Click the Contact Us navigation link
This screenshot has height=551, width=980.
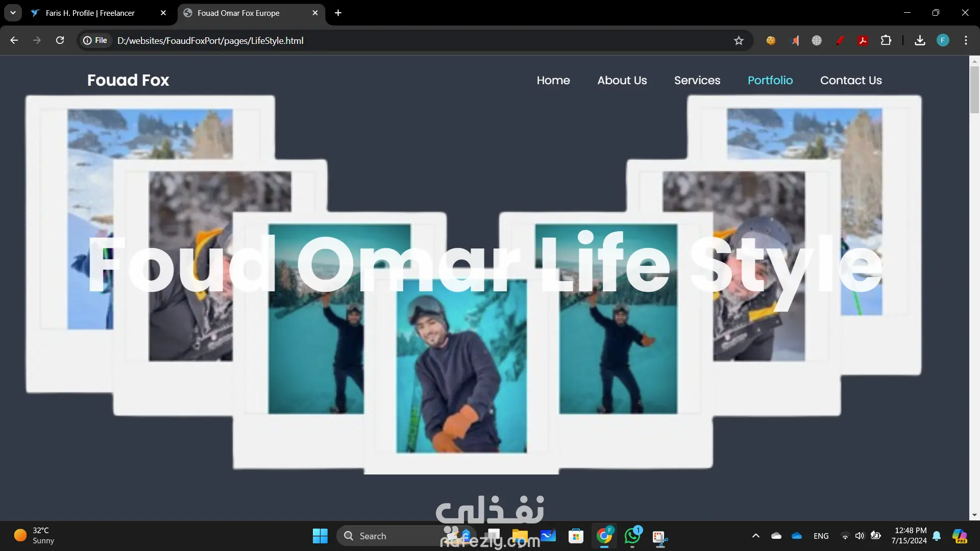tap(850, 80)
